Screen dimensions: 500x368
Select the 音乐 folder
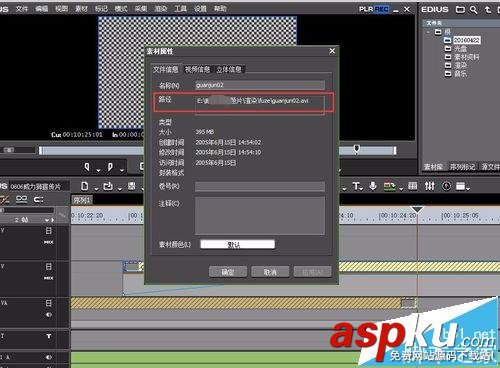tap(460, 74)
